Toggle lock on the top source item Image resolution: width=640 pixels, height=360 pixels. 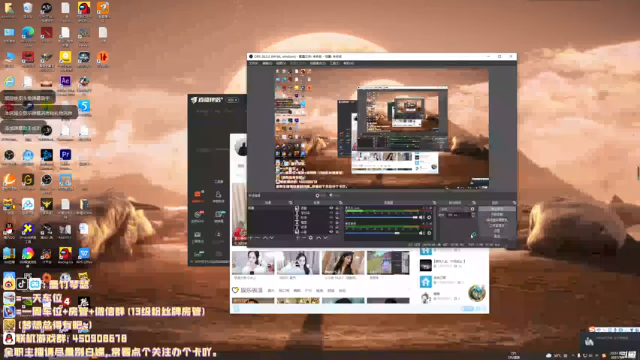click(x=337, y=208)
